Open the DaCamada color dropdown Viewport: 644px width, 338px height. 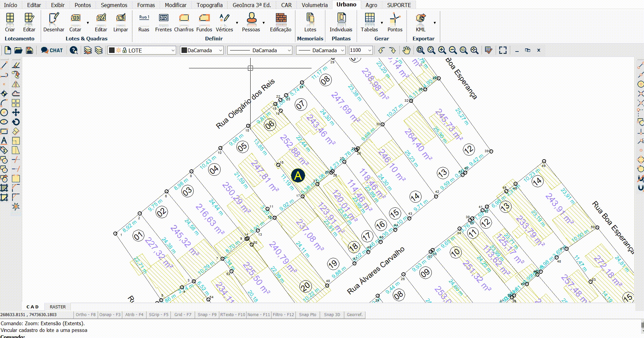[x=221, y=50]
